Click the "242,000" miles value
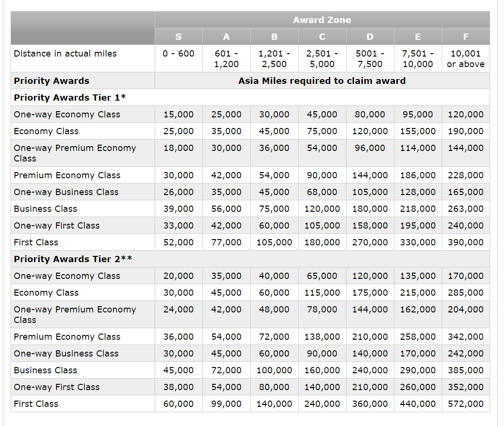 click(x=466, y=353)
